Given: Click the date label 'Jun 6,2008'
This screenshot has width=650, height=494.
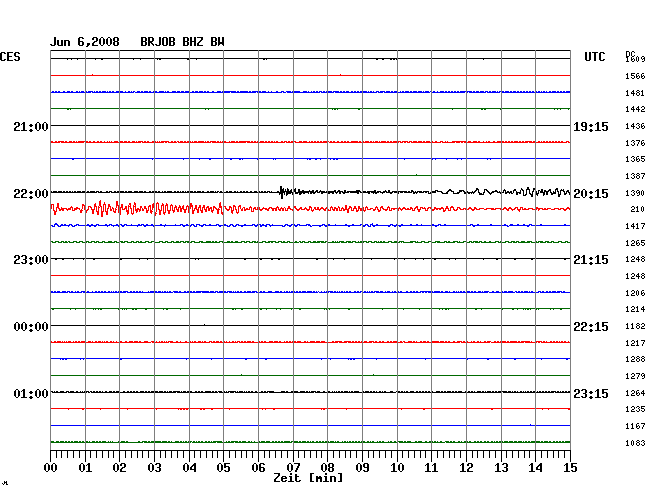Looking at the screenshot, I should (x=85, y=42).
